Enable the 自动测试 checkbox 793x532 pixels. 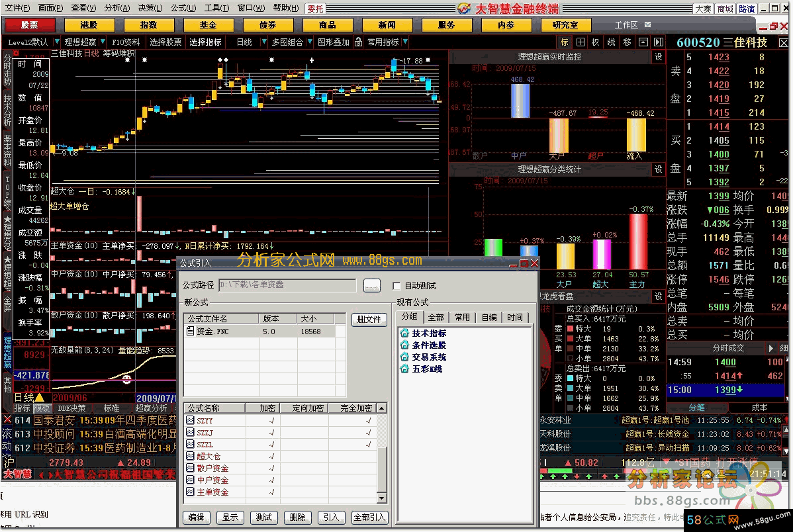(x=397, y=286)
